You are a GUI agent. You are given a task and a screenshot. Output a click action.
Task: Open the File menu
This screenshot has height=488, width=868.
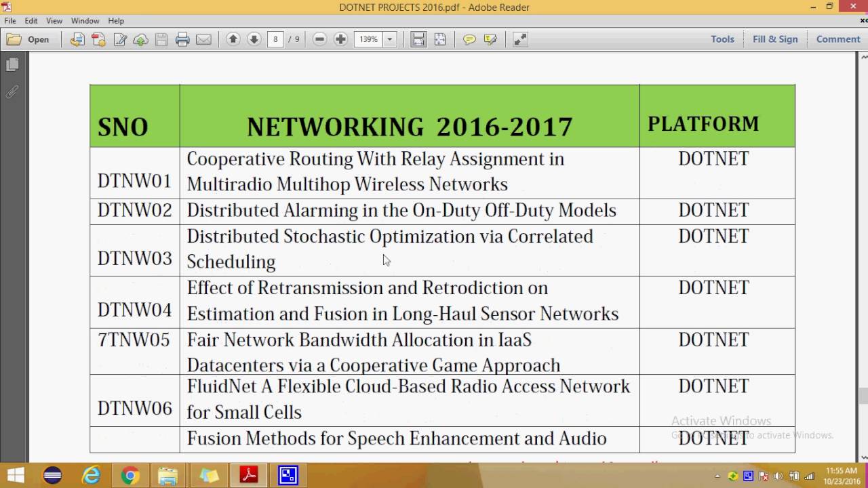(10, 21)
